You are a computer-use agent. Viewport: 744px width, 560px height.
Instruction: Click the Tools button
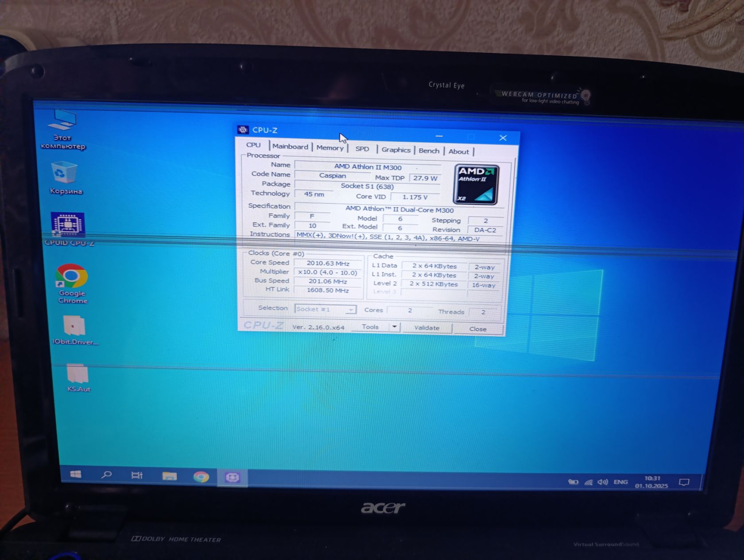(x=370, y=327)
